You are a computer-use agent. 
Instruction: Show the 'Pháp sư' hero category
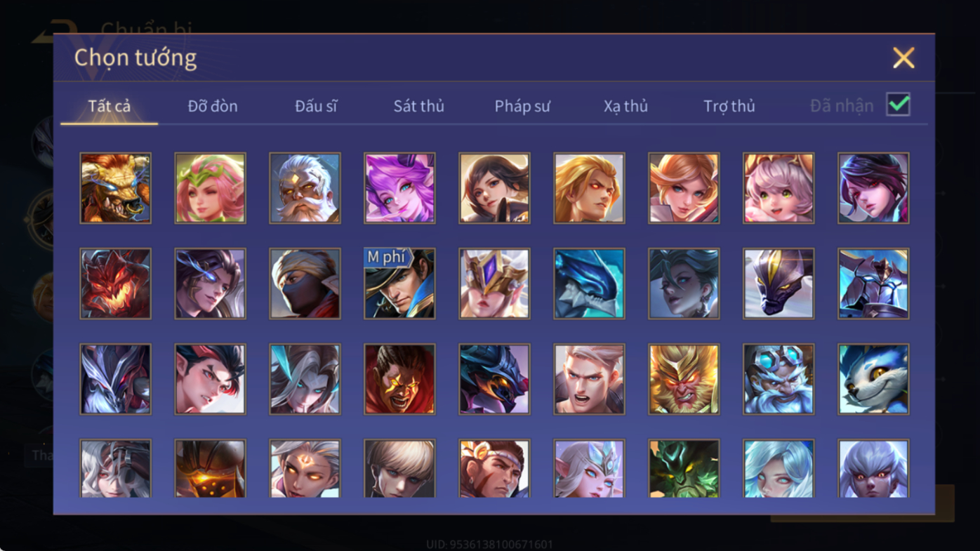(x=522, y=106)
